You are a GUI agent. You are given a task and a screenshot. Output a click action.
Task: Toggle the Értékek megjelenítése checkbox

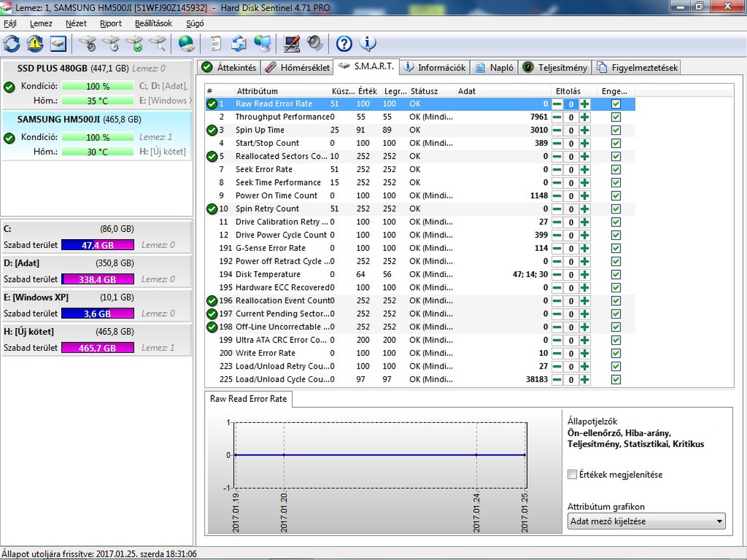(573, 474)
